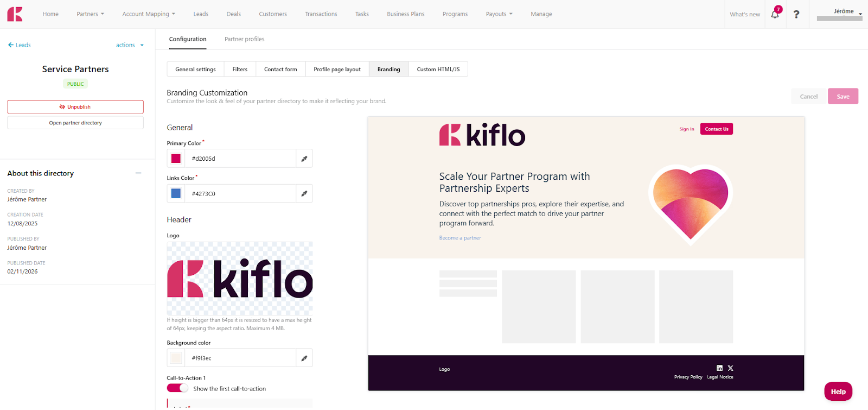Open the Custom HTML/JS tab

point(438,70)
